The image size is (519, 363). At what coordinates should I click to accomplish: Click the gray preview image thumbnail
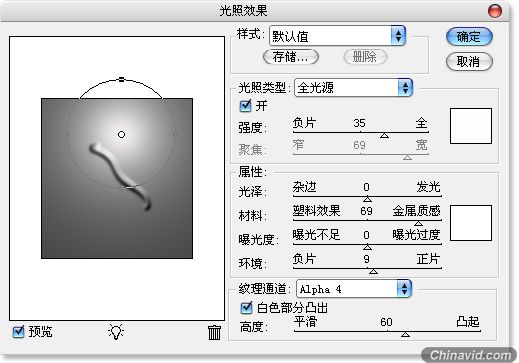point(117,178)
